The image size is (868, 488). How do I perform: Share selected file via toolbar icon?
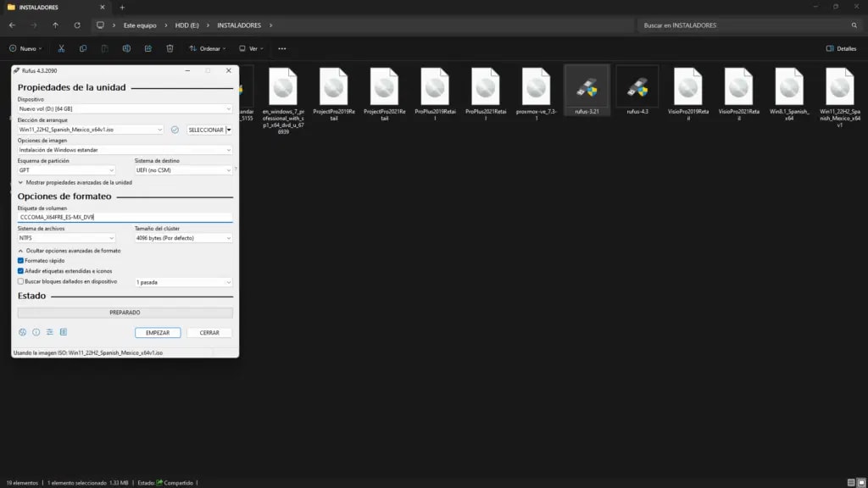pos(148,48)
